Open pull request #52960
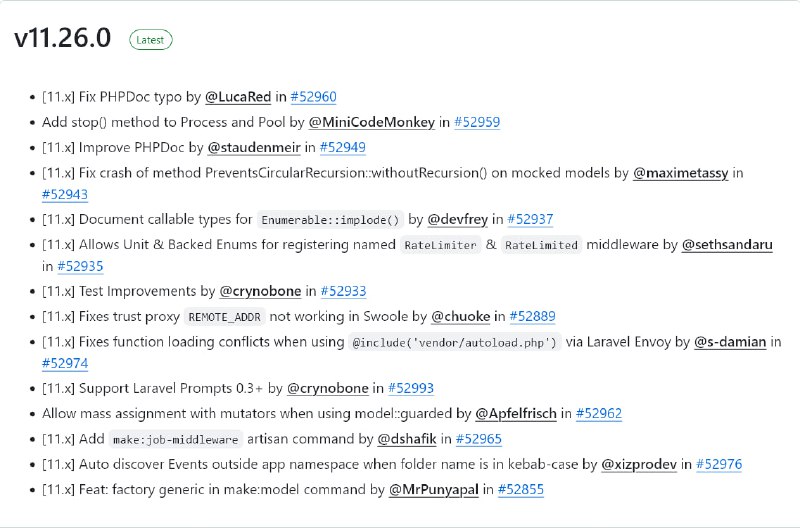Image resolution: width=800 pixels, height=528 pixels. 313,97
